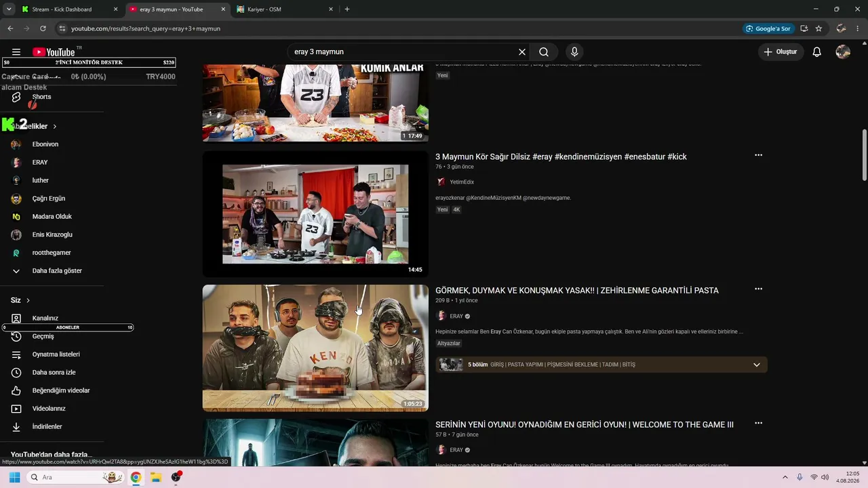Reload the YouTube page

43,28
